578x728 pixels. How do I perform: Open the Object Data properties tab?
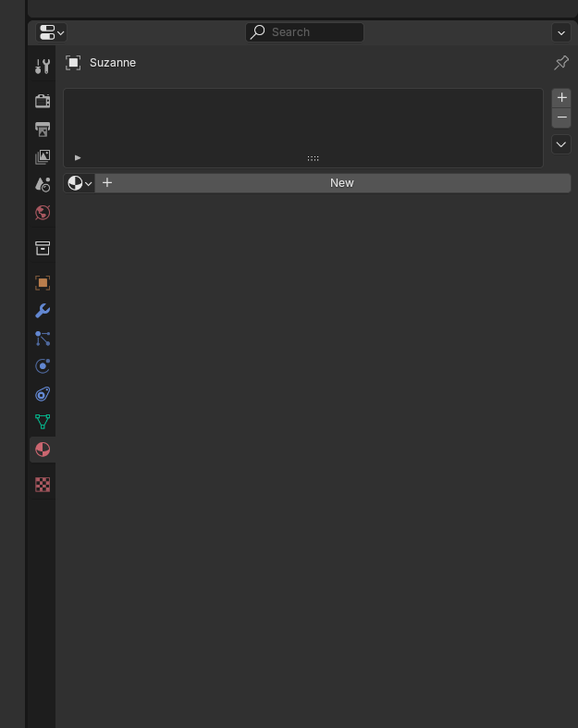point(43,422)
